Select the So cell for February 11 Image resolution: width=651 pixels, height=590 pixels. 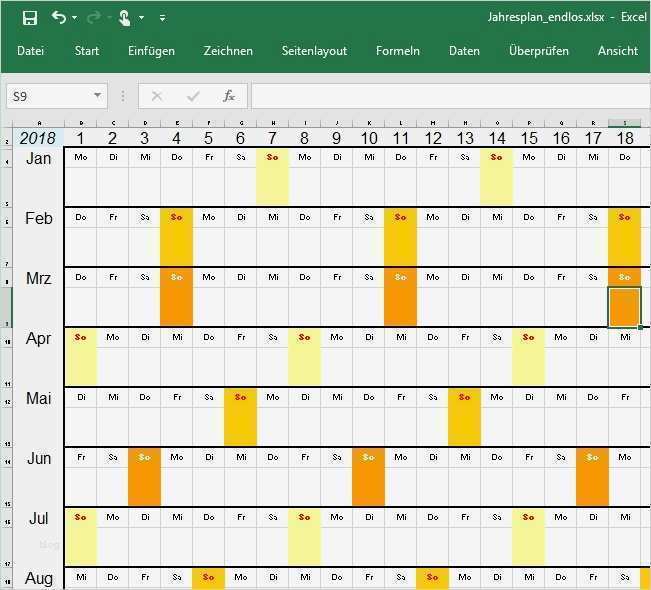point(401,217)
